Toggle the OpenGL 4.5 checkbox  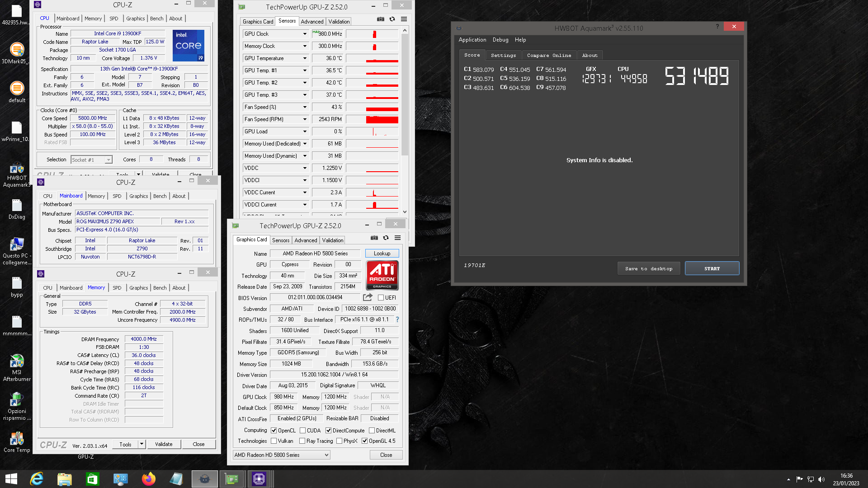364,441
